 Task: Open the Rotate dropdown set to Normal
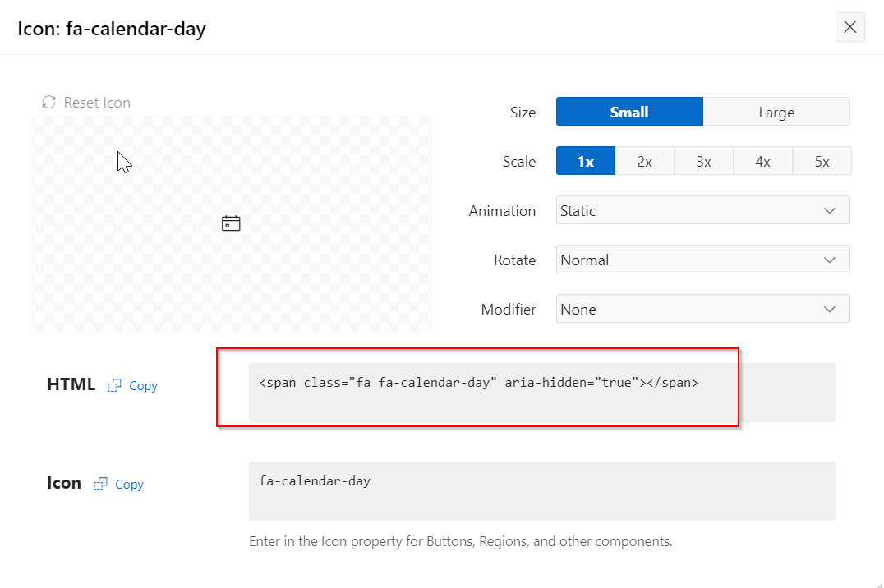(x=702, y=260)
